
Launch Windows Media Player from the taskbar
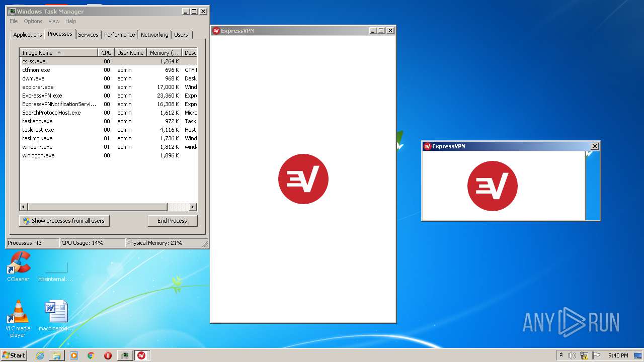tap(74, 355)
